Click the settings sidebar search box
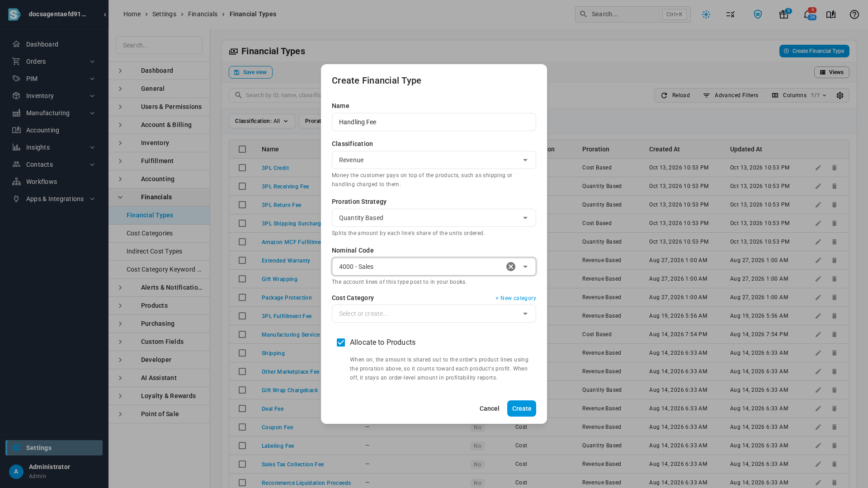 pos(159,45)
